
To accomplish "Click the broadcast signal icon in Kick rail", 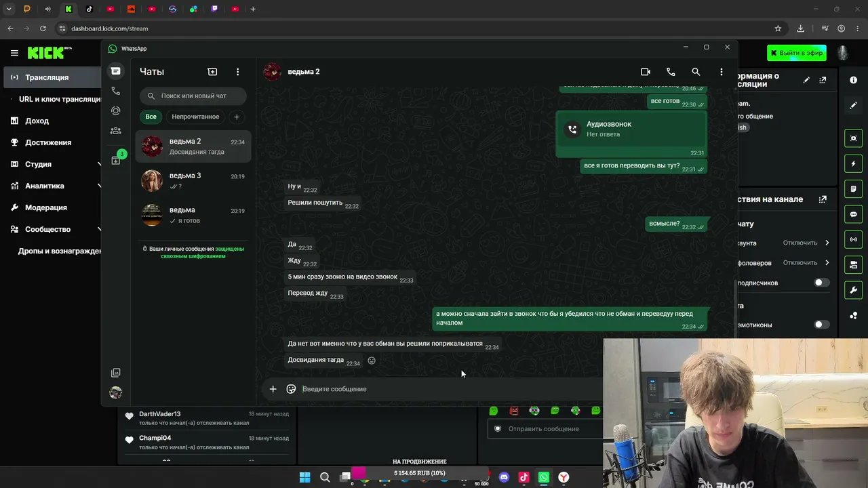I will 853,239.
